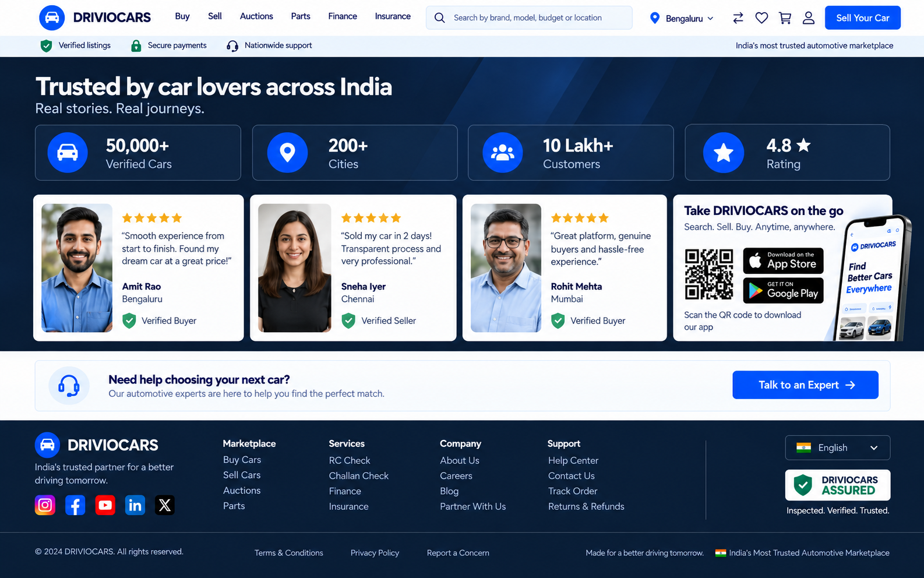Screen dimensions: 924x578
Task: Click the Talk to an Expert button
Action: (x=805, y=385)
